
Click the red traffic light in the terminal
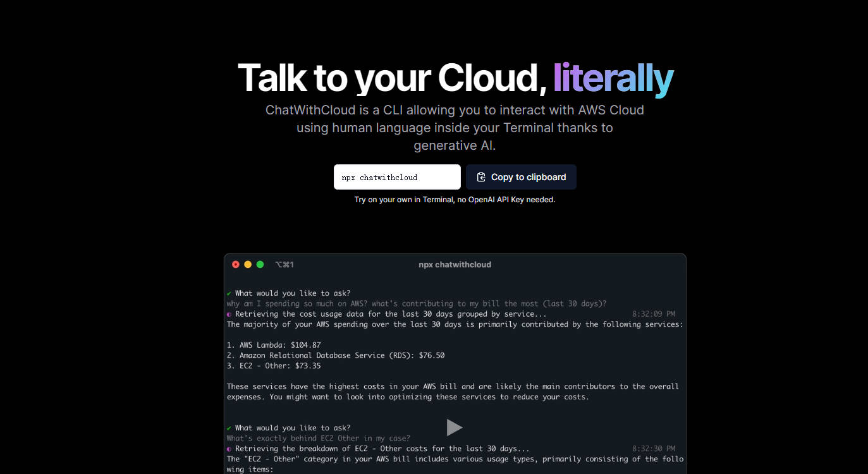click(236, 264)
